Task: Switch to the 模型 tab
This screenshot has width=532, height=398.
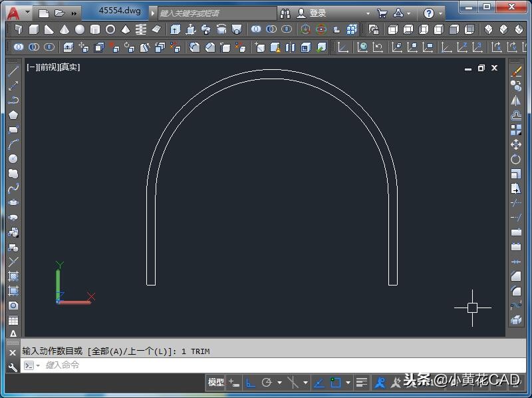Action: click(x=213, y=383)
